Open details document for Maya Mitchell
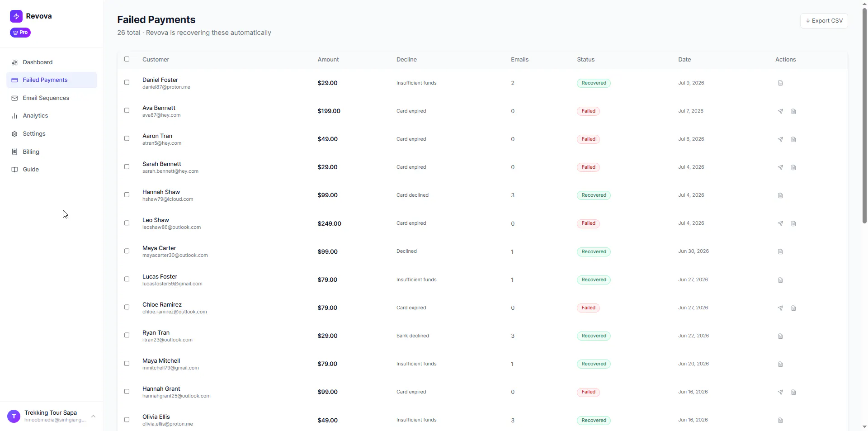Viewport: 868px width, 431px height. (780, 364)
